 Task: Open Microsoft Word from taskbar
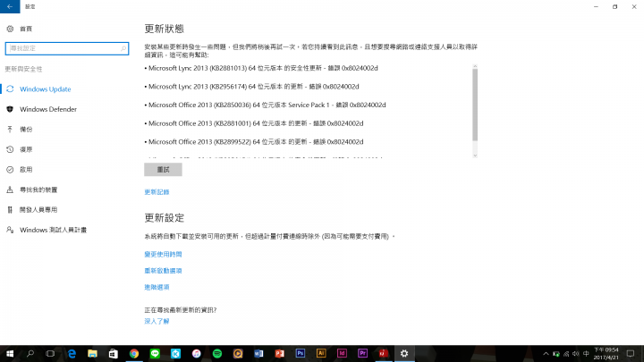point(258,353)
